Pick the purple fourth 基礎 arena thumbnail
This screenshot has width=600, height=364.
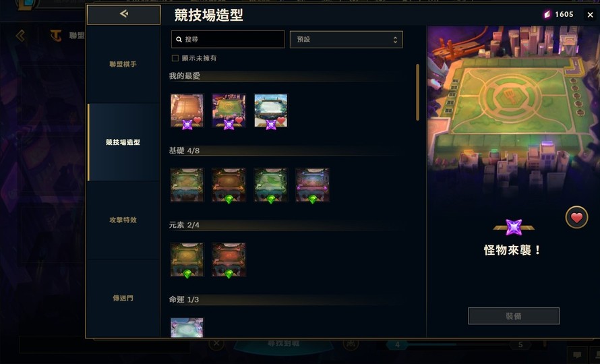tap(312, 185)
